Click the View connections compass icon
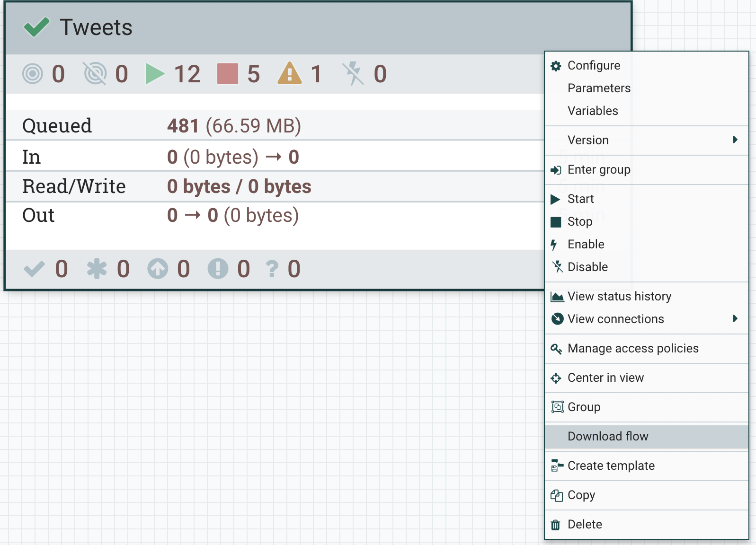 coord(557,319)
